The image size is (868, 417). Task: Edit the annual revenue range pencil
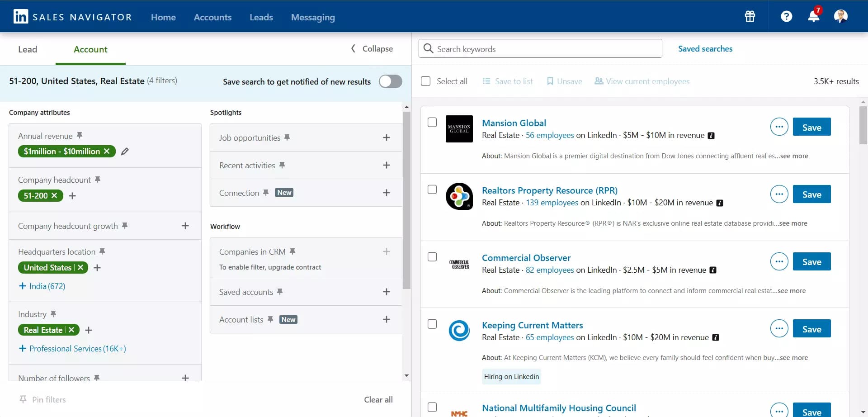[x=125, y=152]
